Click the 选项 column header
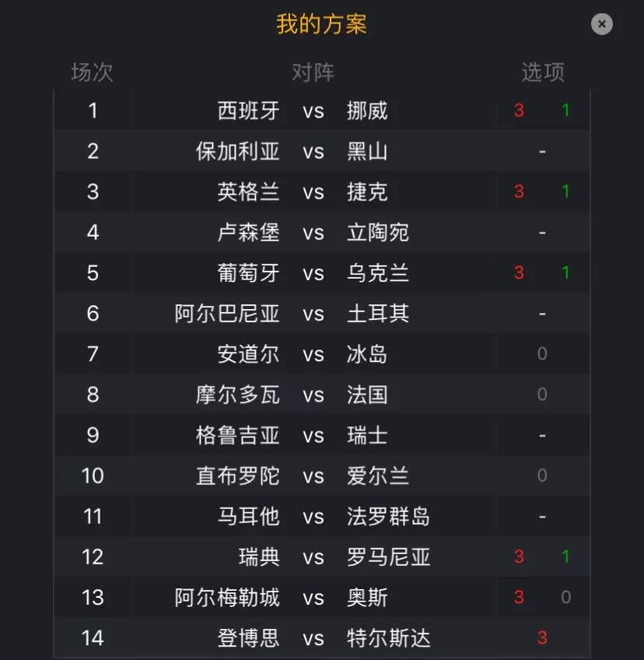This screenshot has width=644, height=660. click(x=543, y=72)
